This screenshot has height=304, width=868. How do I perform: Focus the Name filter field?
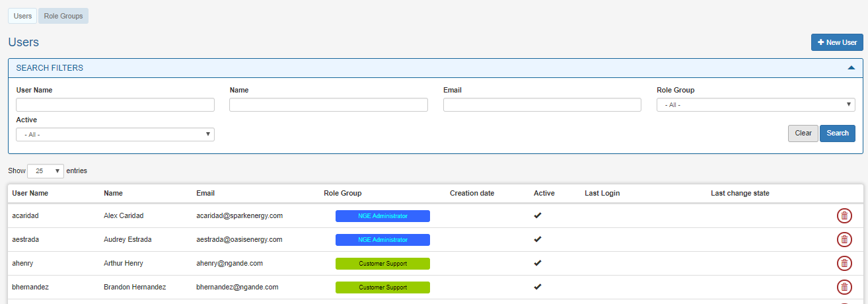point(328,104)
